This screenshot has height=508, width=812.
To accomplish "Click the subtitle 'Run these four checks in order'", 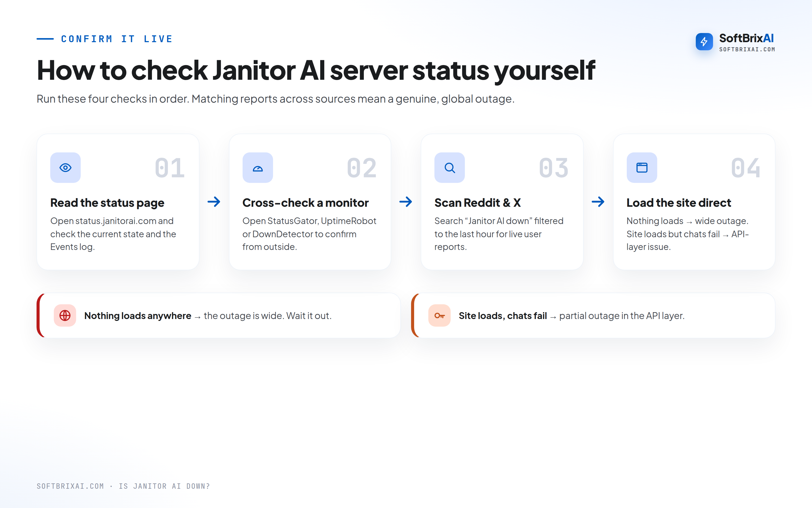I will click(x=276, y=99).
